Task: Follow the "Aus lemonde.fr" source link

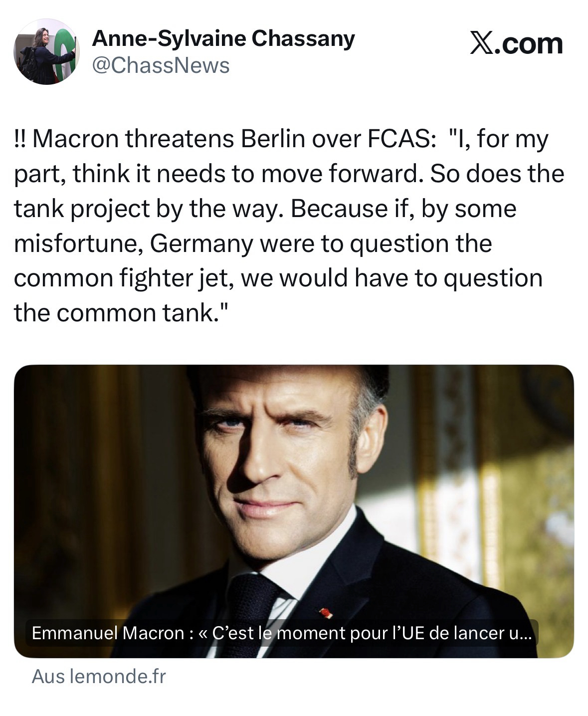Action: click(x=98, y=677)
